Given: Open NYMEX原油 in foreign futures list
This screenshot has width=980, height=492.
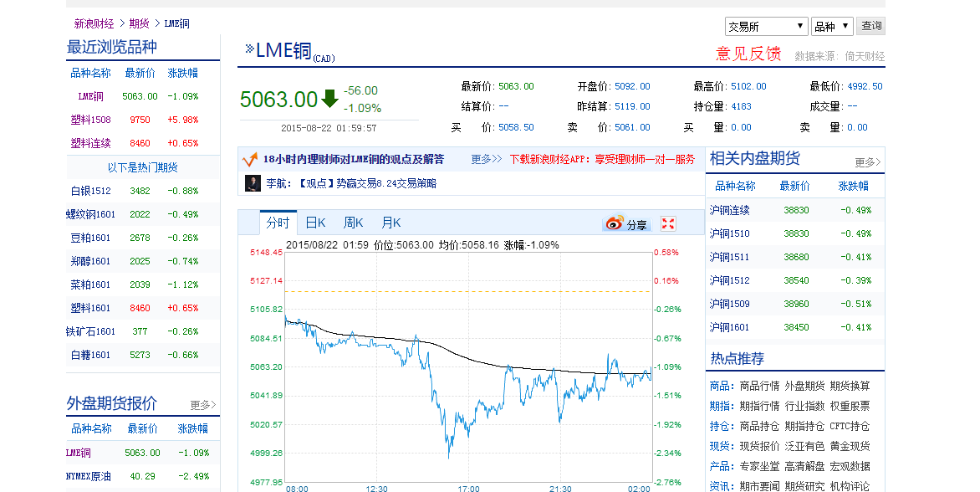Looking at the screenshot, I should (x=88, y=476).
